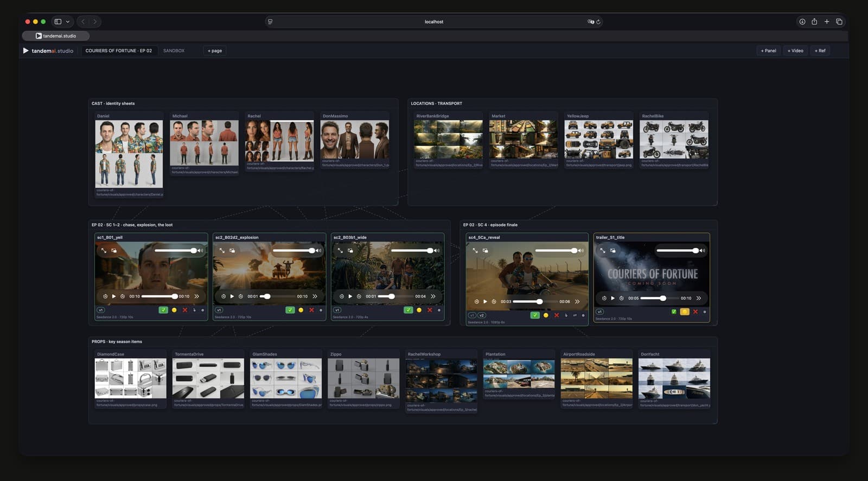Select version v2 of sc4_5Ca_reveal
The image size is (868, 481).
pos(482,315)
